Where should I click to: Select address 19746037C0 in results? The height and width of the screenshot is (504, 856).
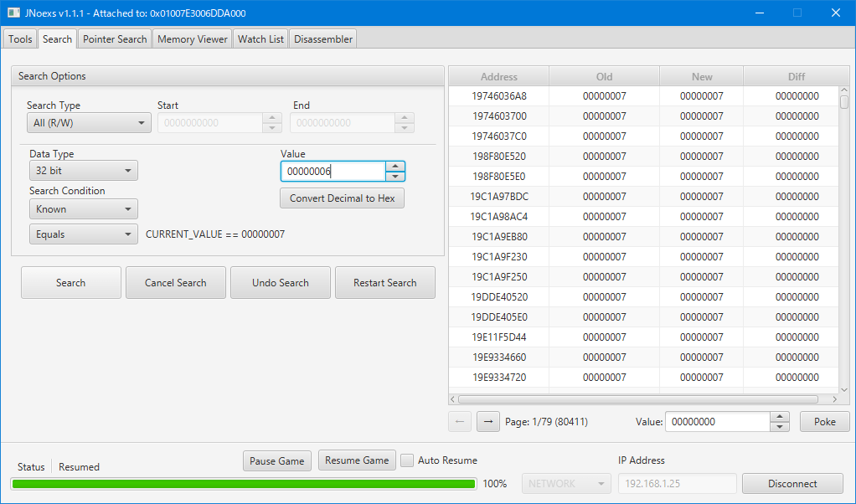tap(499, 136)
